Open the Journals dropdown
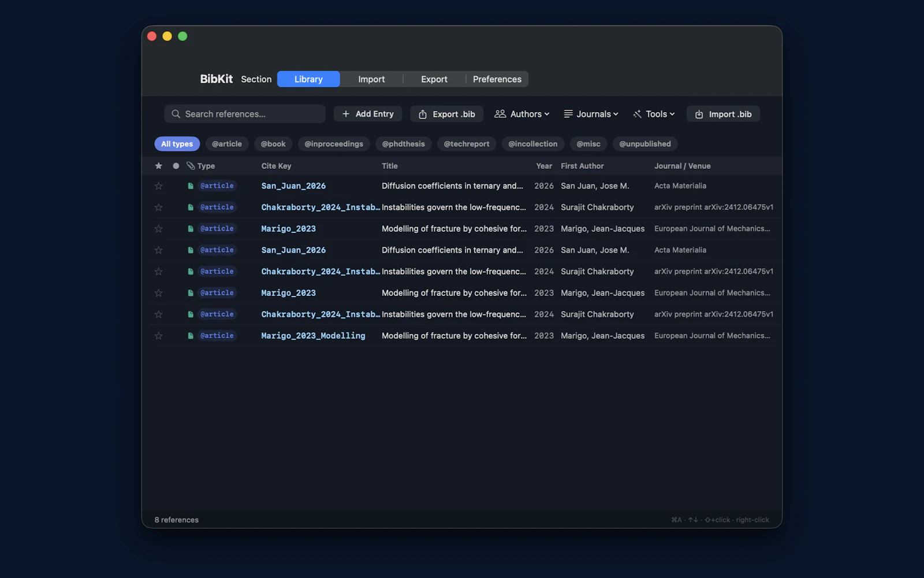This screenshot has width=924, height=578. pyautogui.click(x=591, y=114)
